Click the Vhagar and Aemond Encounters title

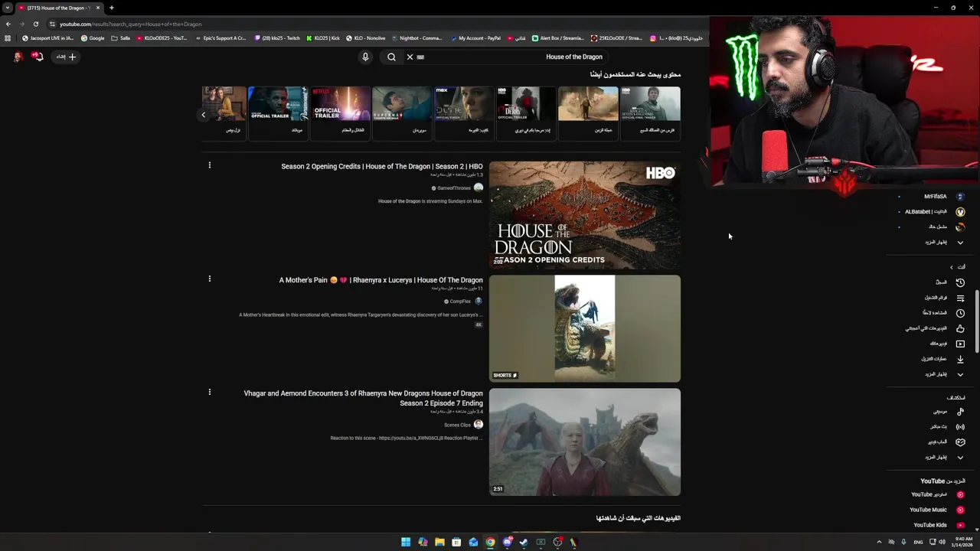(364, 398)
